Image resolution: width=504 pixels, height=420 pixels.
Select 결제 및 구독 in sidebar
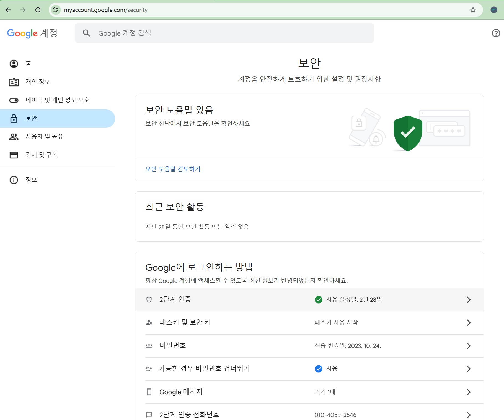[x=41, y=155]
